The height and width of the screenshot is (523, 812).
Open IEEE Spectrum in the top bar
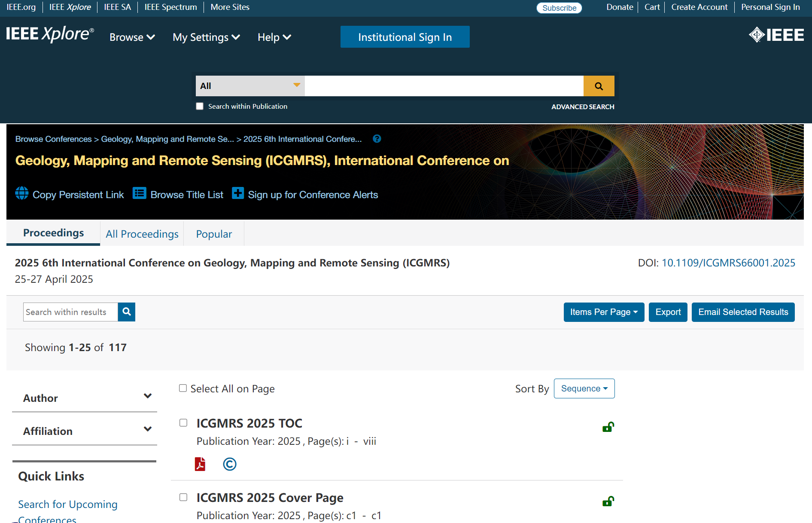click(x=170, y=7)
